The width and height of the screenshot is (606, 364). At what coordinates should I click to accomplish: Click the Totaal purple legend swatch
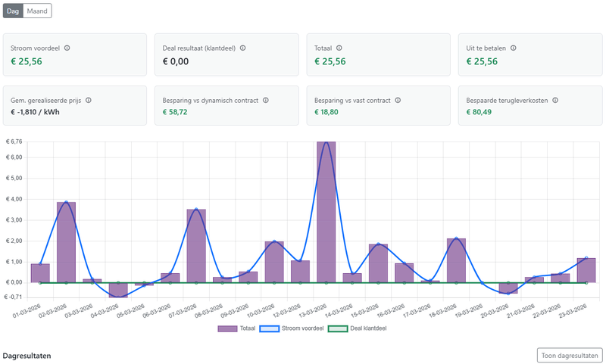(x=227, y=328)
